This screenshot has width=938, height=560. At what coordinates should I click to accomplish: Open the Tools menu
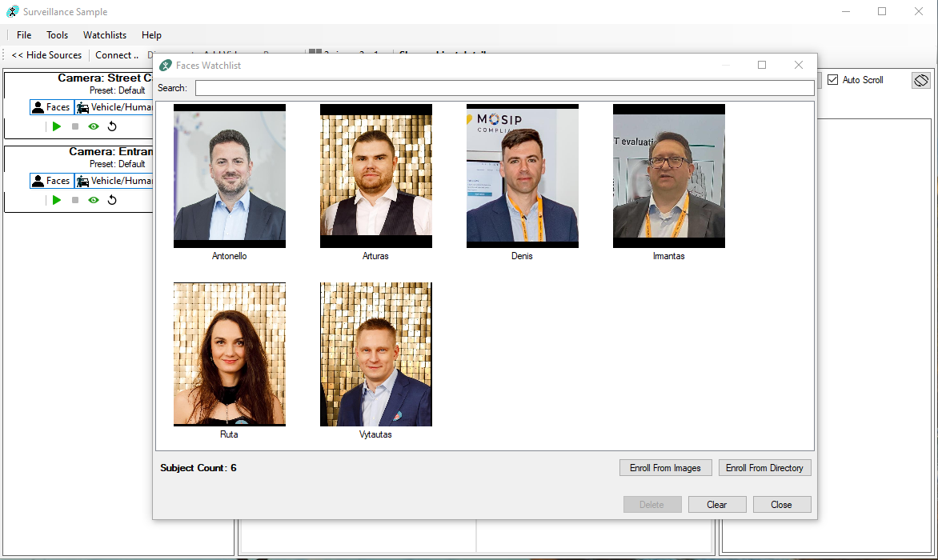[x=58, y=35]
